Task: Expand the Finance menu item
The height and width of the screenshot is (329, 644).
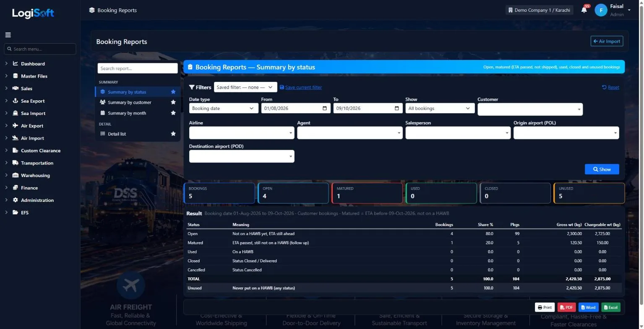Action: [x=29, y=188]
